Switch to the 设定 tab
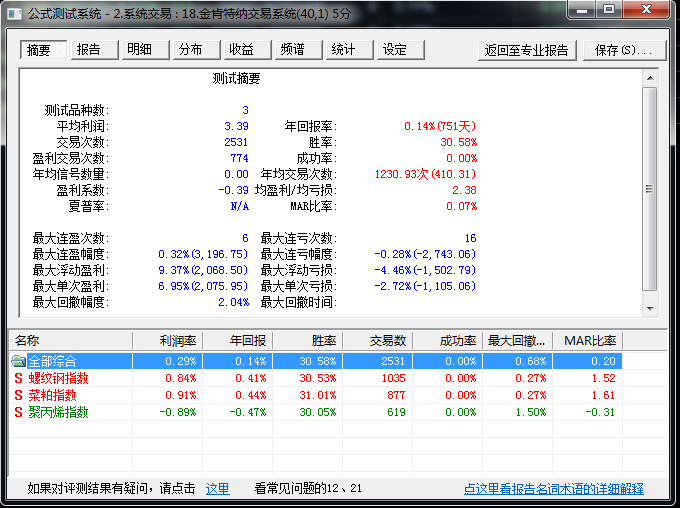Screen dimensions: 680x508 click(395, 50)
